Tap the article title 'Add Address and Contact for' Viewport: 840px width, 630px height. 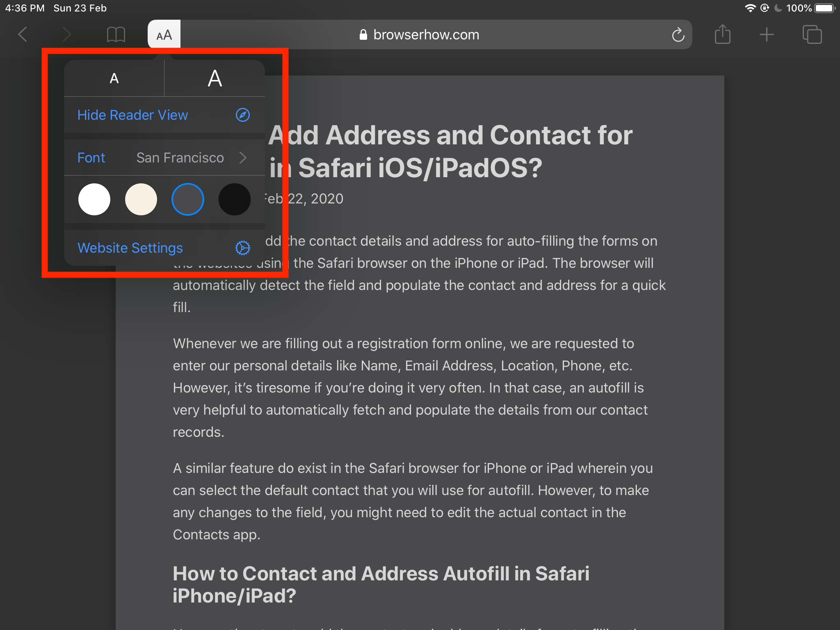point(450,135)
